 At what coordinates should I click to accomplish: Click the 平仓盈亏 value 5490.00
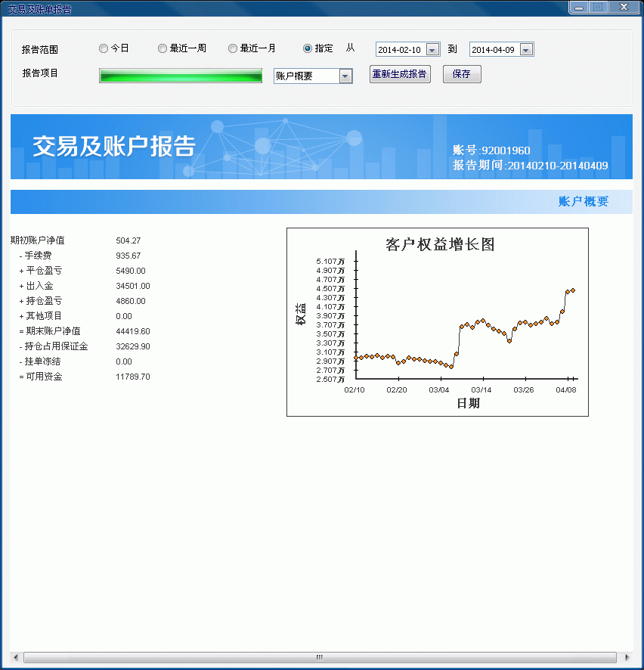[x=131, y=271]
